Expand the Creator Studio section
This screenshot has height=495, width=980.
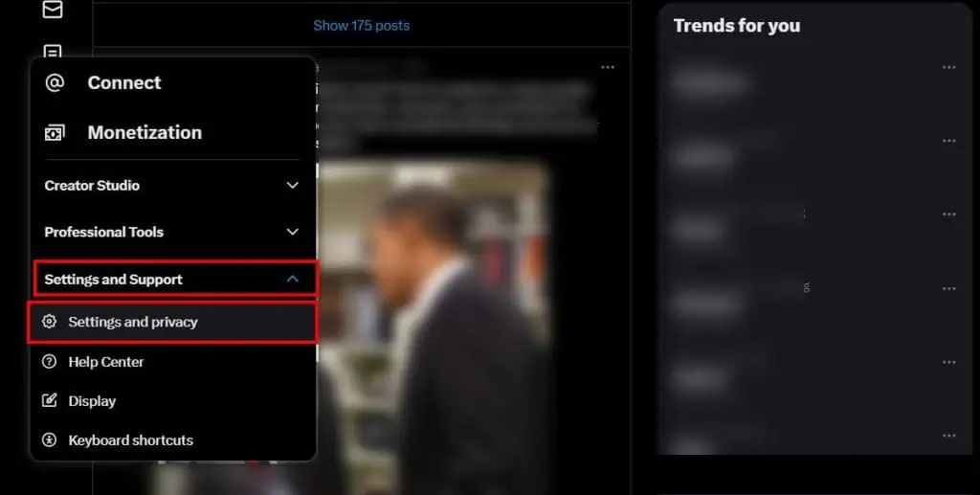click(x=173, y=185)
